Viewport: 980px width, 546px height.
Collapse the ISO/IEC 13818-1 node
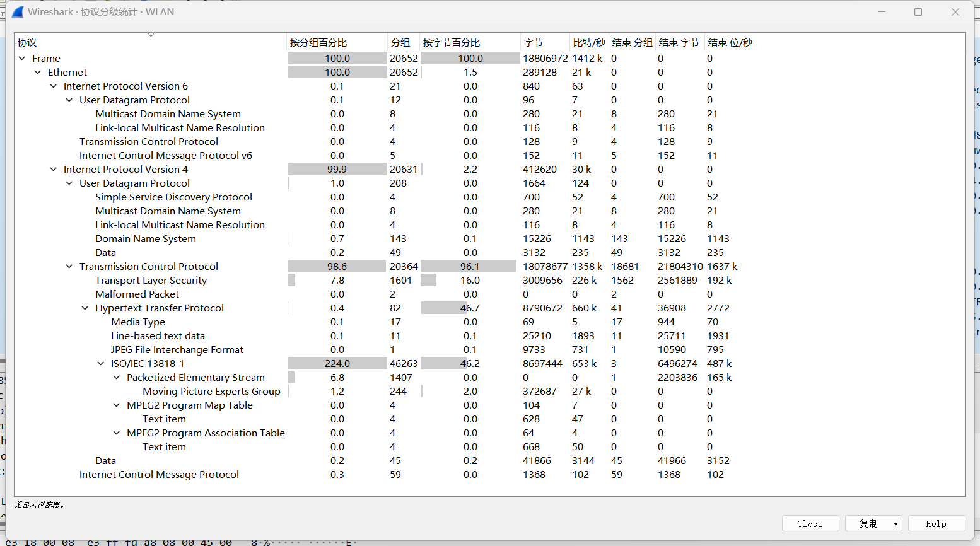coord(101,364)
